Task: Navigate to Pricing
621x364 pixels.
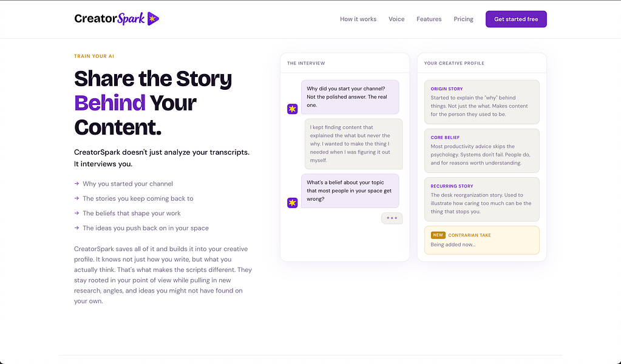Action: coord(463,19)
